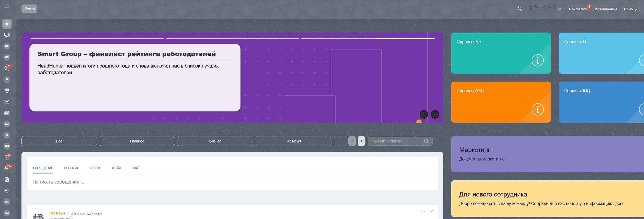The image size is (644, 219).
Task: Click magnifier icon in Фильтр + поиск field
Action: click(x=426, y=141)
